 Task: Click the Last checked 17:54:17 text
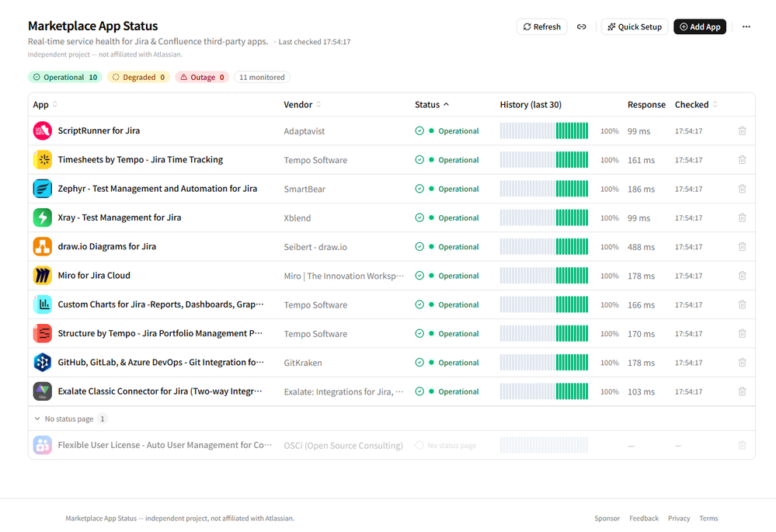tap(315, 42)
